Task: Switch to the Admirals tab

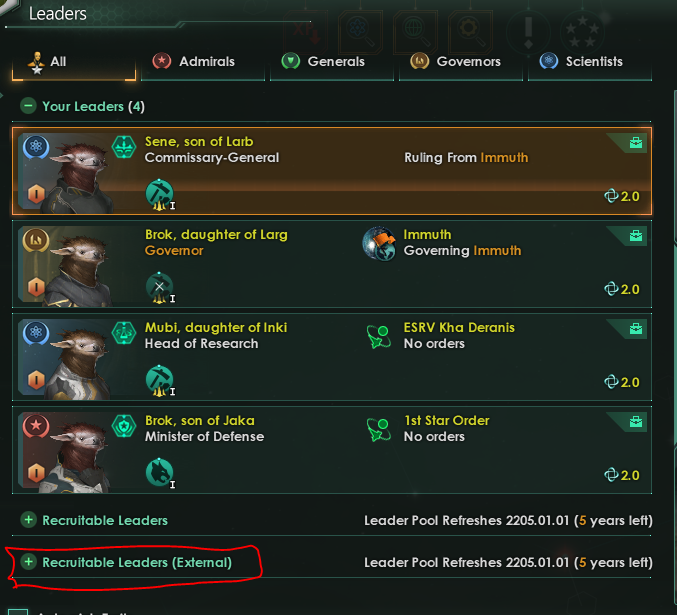Action: click(x=194, y=62)
